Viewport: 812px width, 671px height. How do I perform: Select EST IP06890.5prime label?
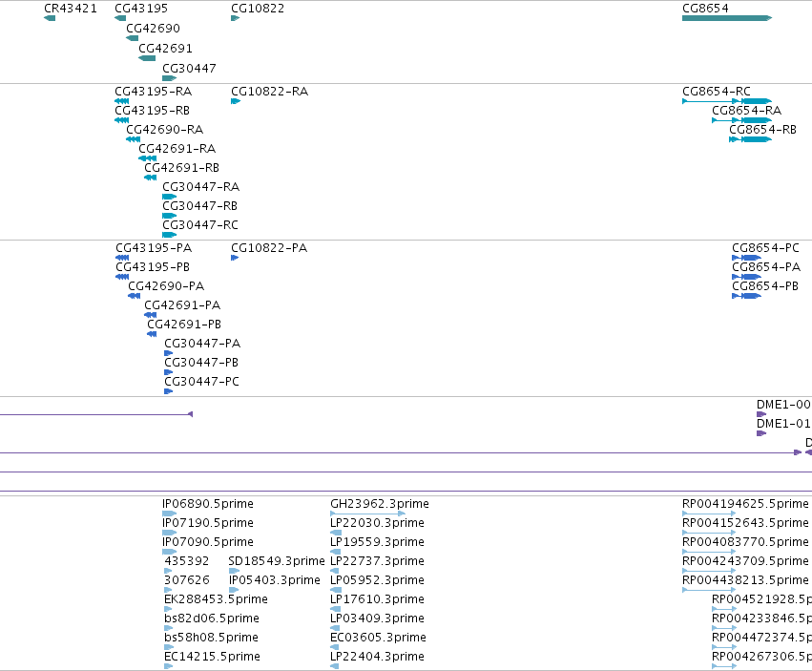[x=208, y=504]
